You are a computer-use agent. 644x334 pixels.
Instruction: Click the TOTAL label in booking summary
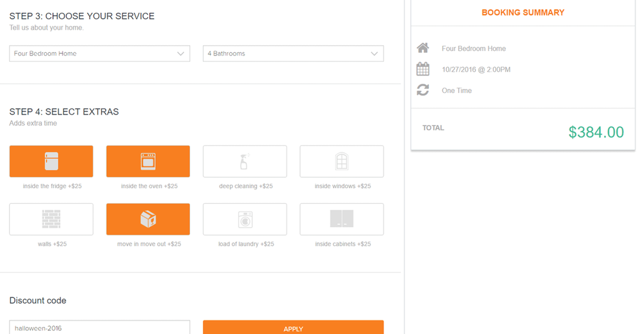(x=433, y=128)
